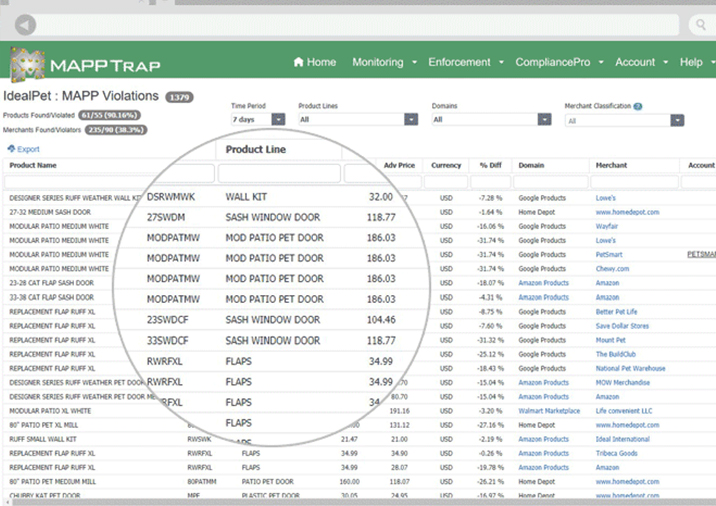Open Ideal International merchant link
This screenshot has width=716, height=506.
[x=622, y=439]
